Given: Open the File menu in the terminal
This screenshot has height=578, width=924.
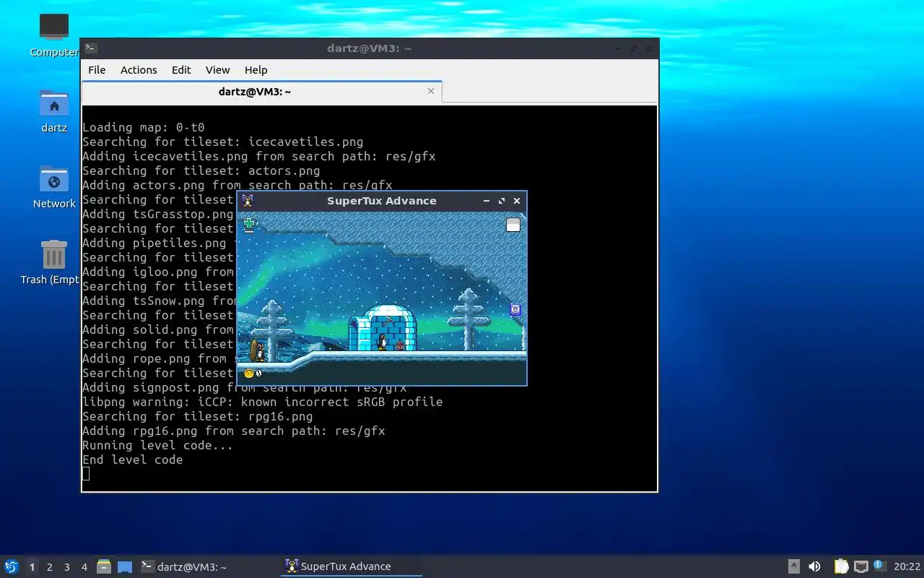Looking at the screenshot, I should coord(97,70).
